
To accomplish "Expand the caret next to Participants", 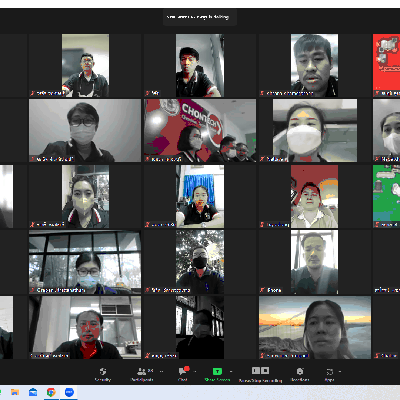I will tap(162, 371).
